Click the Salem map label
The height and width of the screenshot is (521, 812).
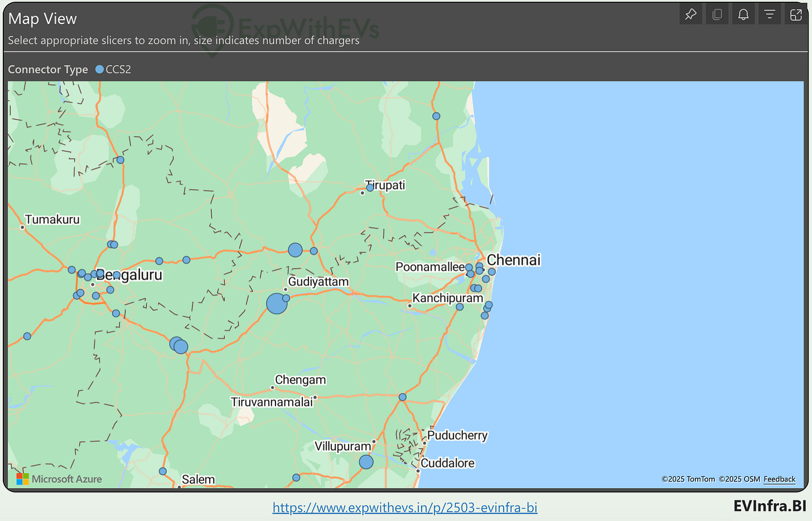pyautogui.click(x=199, y=479)
